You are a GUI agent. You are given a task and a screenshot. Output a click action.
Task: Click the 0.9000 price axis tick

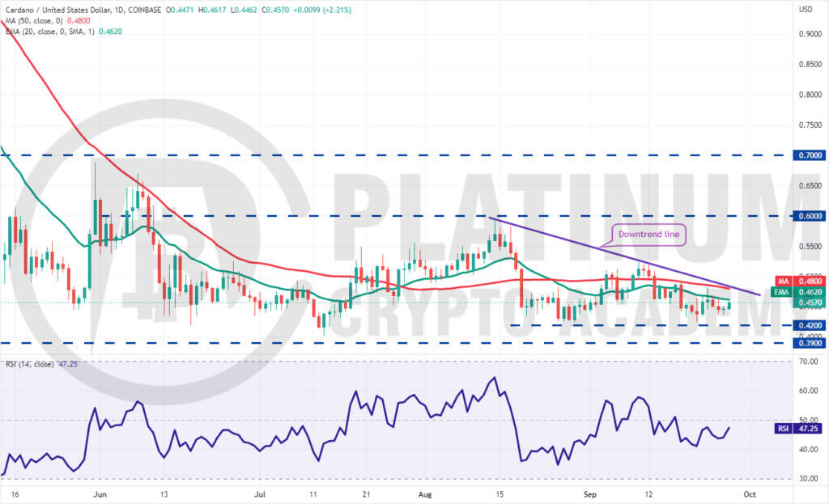point(810,34)
